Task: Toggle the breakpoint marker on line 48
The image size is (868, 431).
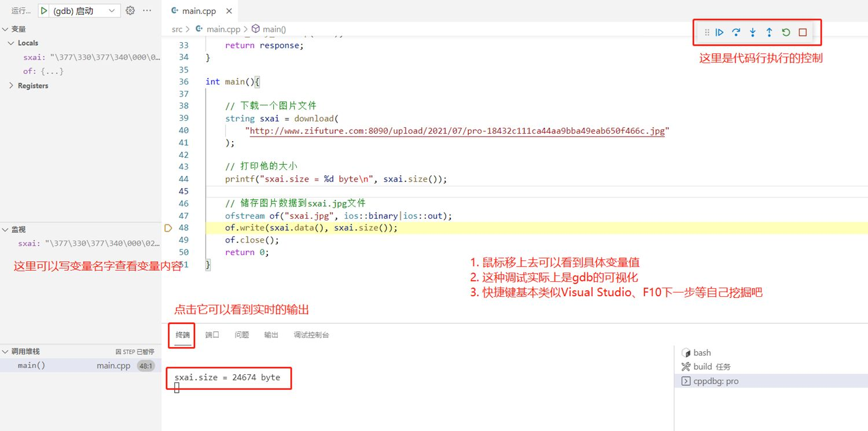Action: click(168, 228)
